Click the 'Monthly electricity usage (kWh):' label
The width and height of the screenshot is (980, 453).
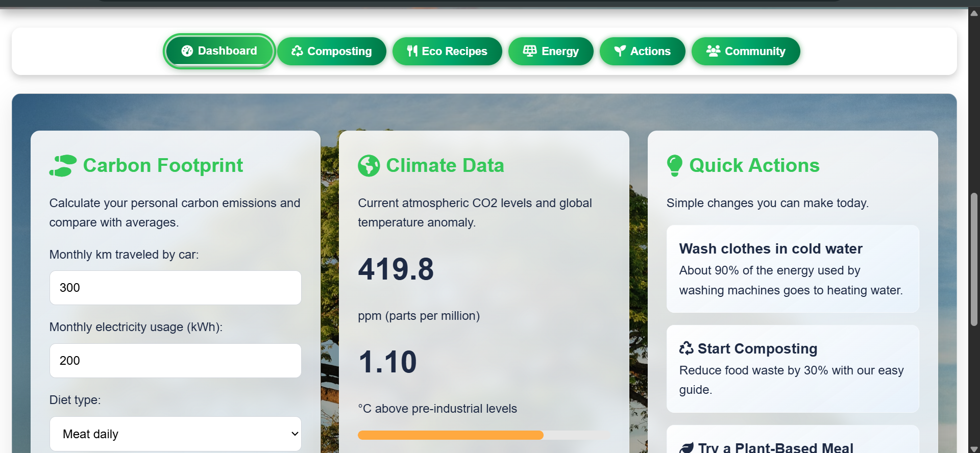(136, 327)
